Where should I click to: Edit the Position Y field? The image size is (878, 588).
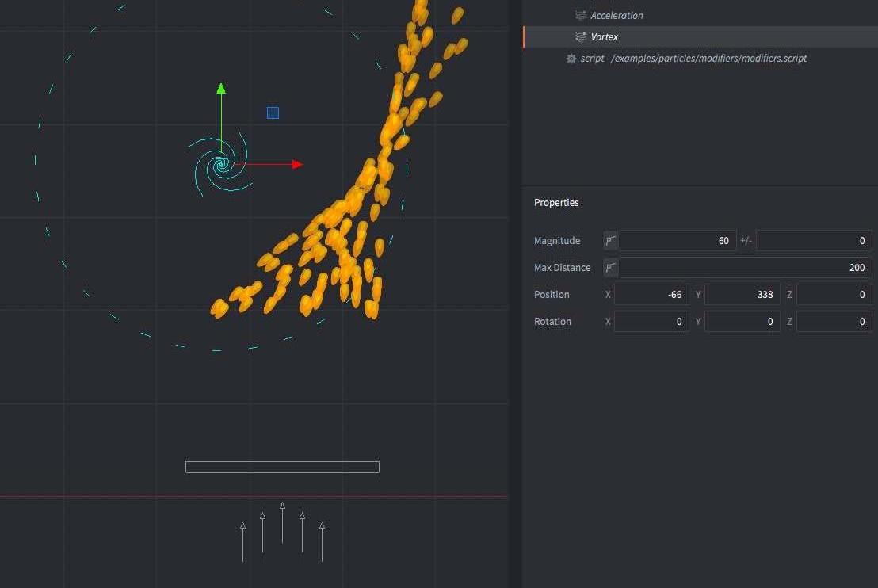point(742,295)
